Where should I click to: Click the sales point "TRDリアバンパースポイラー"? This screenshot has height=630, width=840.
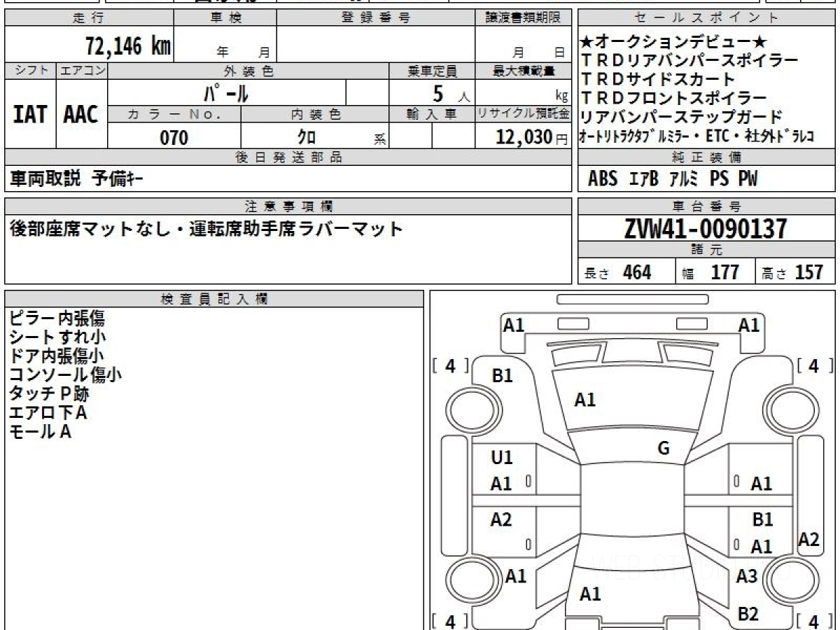click(689, 61)
